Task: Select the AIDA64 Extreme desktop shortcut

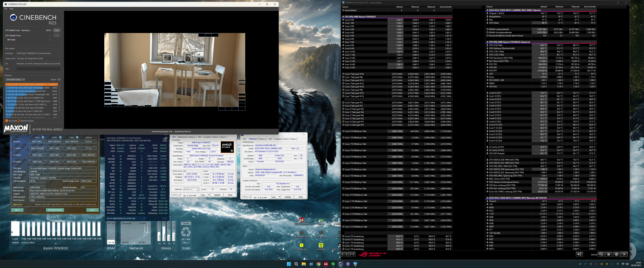Action: (302, 221)
